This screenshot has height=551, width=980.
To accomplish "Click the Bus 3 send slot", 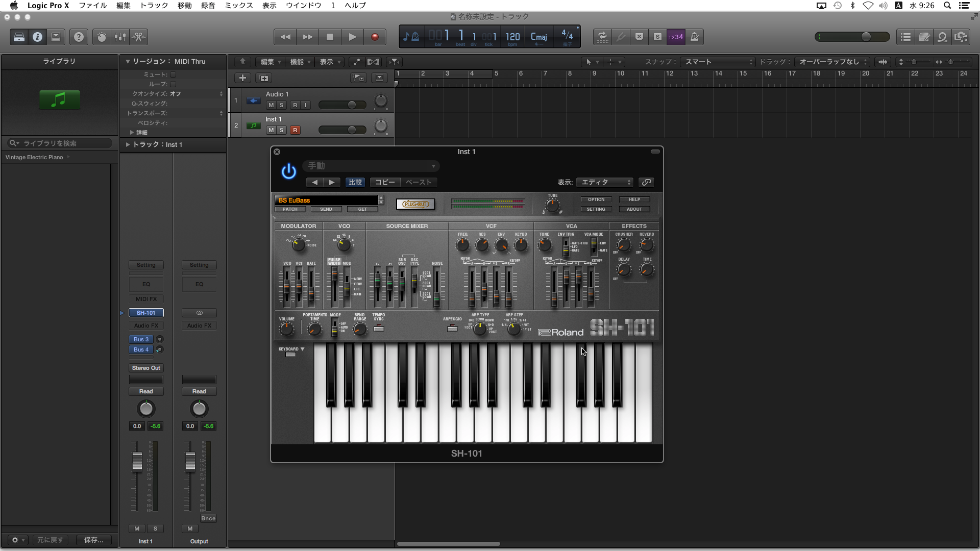I will (x=141, y=339).
